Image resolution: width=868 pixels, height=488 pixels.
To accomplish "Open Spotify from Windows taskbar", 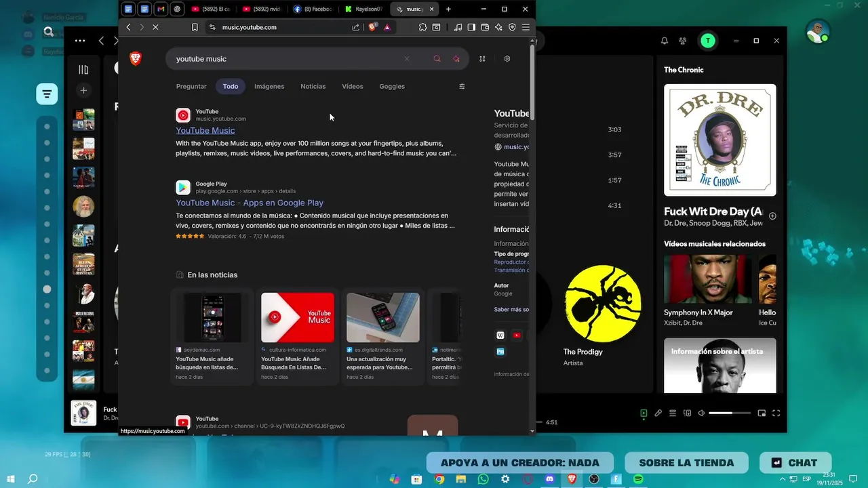I will click(638, 479).
